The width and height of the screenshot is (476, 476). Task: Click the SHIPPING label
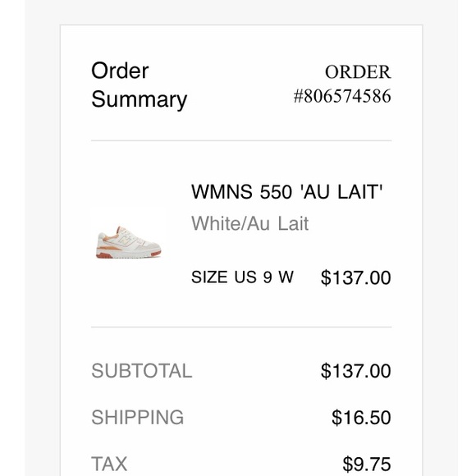tap(138, 417)
